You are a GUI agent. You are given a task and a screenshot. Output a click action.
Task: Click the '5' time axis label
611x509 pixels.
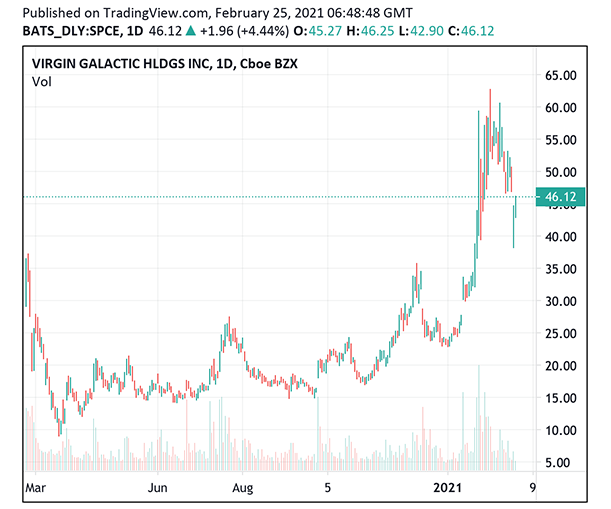(327, 488)
